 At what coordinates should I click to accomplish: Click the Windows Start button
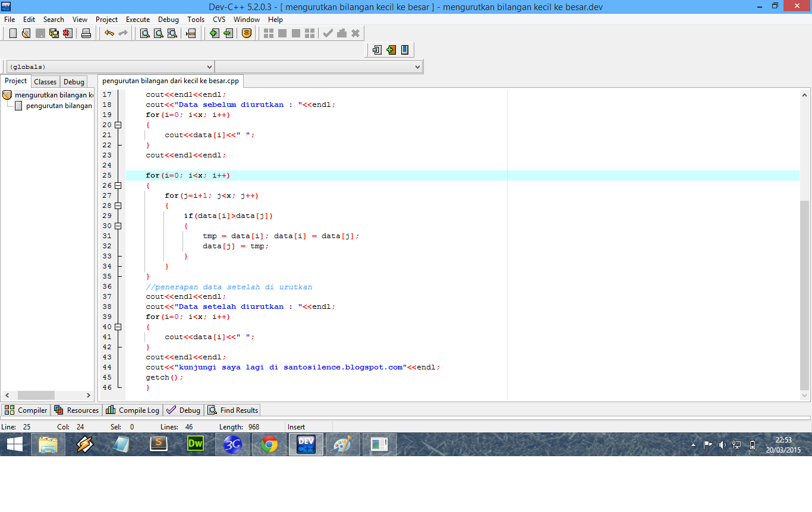14,444
